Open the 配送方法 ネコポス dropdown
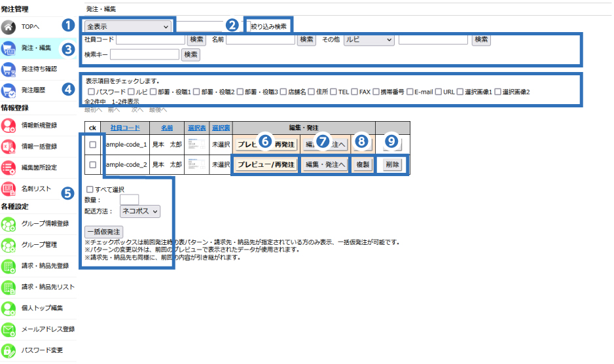This screenshot has width=614, height=364. click(x=139, y=211)
